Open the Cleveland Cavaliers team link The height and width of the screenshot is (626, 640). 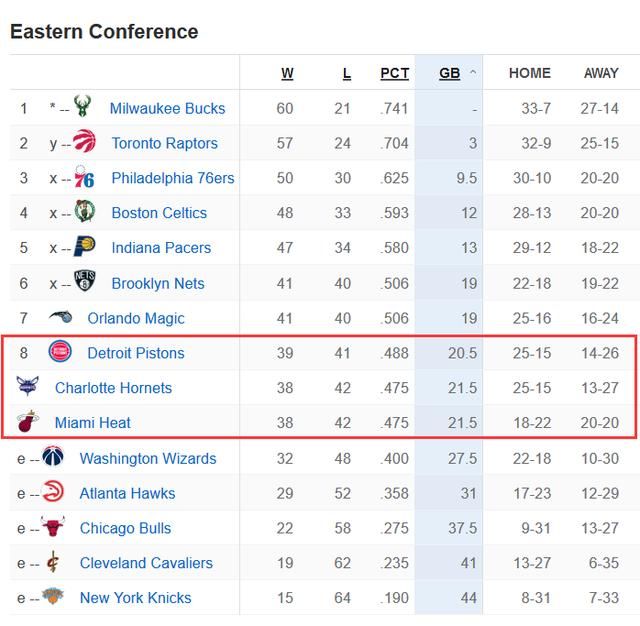pos(146,563)
